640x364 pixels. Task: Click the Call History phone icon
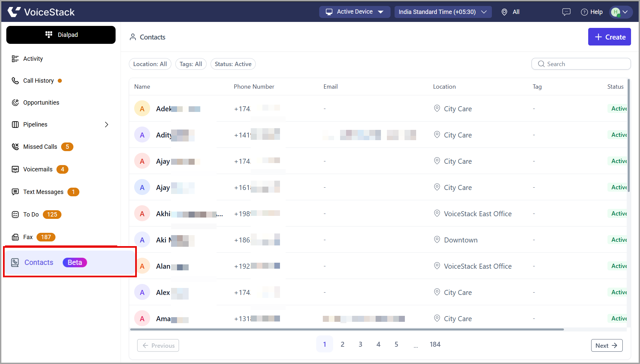[x=15, y=81]
